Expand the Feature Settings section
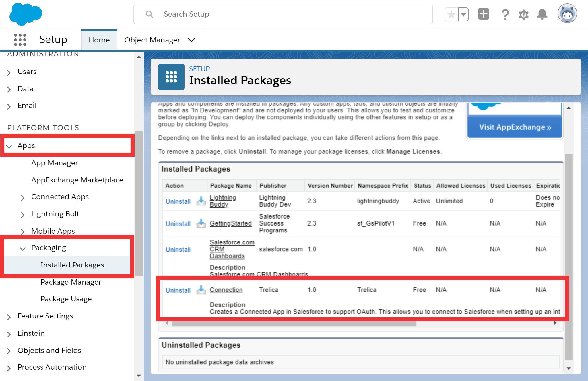 (9, 317)
